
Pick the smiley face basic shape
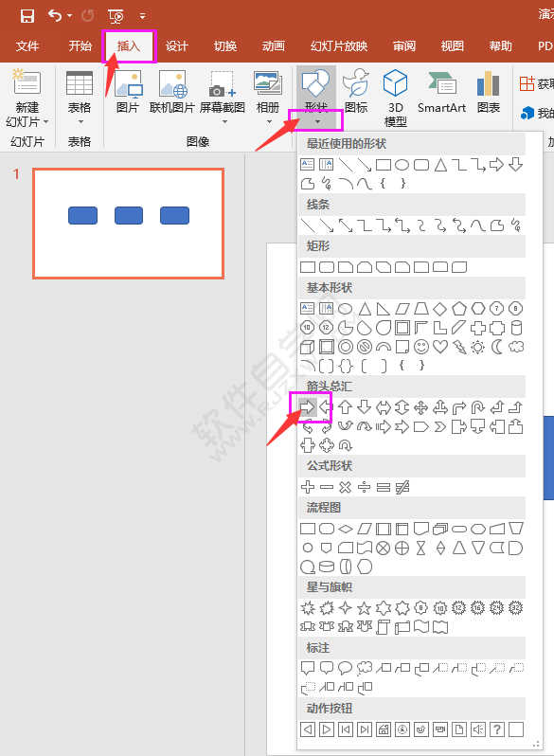point(420,347)
